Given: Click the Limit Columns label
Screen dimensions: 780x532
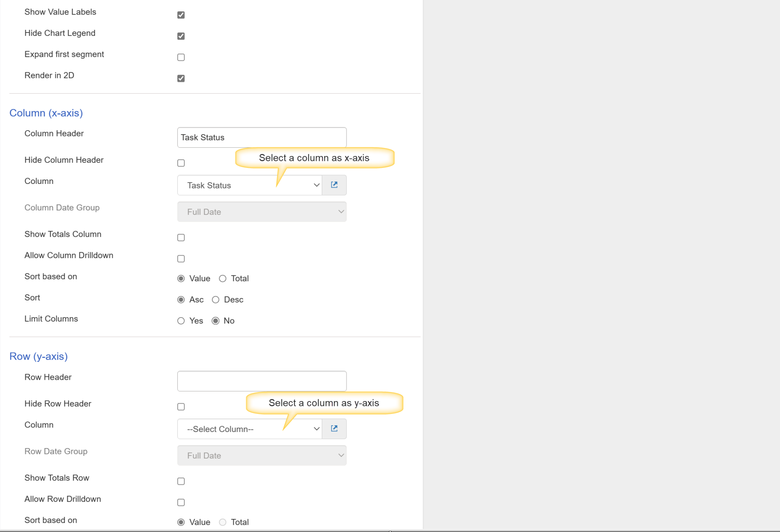Looking at the screenshot, I should (x=51, y=319).
